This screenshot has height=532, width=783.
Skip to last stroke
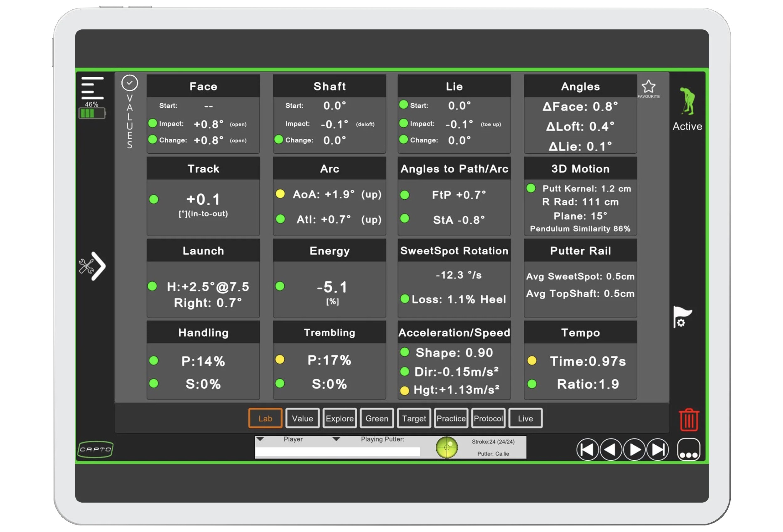(658, 449)
